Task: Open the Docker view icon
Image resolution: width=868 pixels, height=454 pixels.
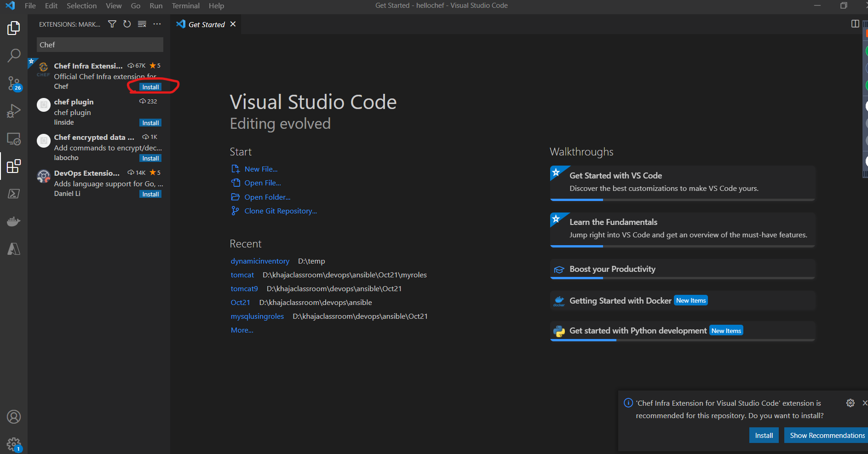Action: pos(14,221)
